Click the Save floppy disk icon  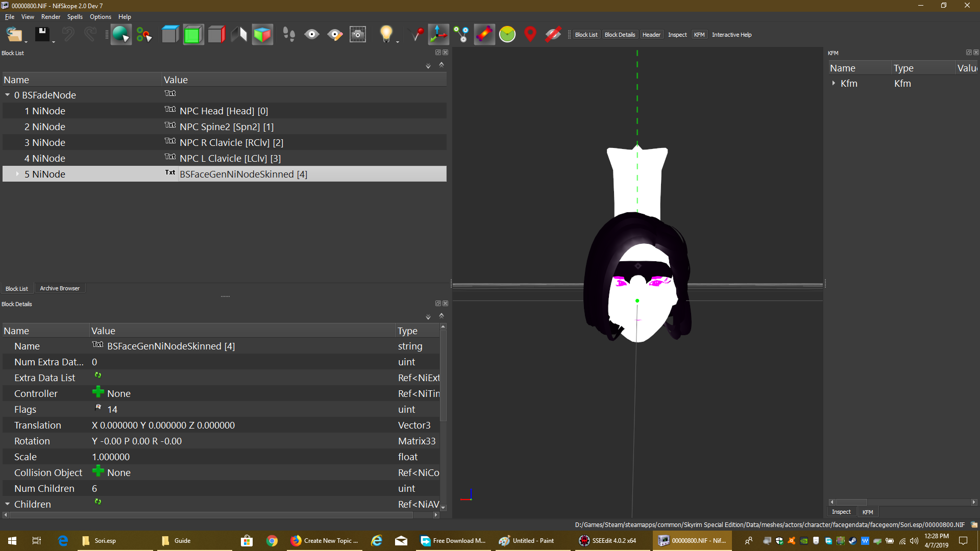click(x=42, y=35)
